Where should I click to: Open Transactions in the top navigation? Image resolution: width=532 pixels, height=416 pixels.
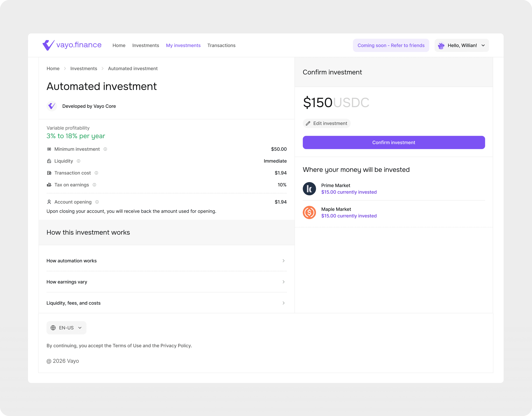point(221,46)
